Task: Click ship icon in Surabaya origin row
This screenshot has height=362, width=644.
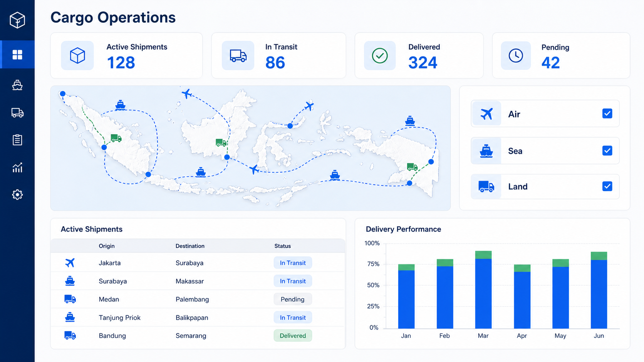Action: click(x=70, y=281)
